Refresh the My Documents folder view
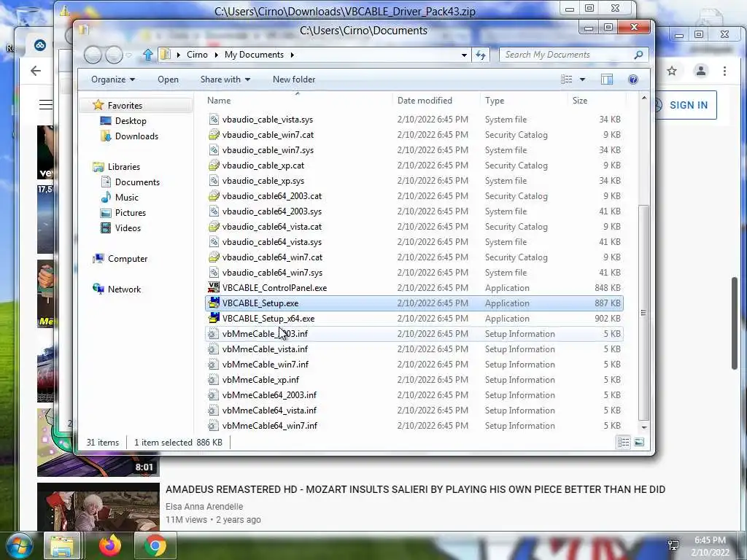This screenshot has width=747, height=560. (x=480, y=55)
